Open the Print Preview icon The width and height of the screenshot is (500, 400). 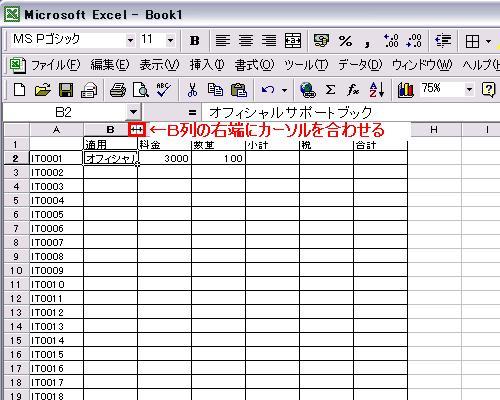pyautogui.click(x=140, y=90)
